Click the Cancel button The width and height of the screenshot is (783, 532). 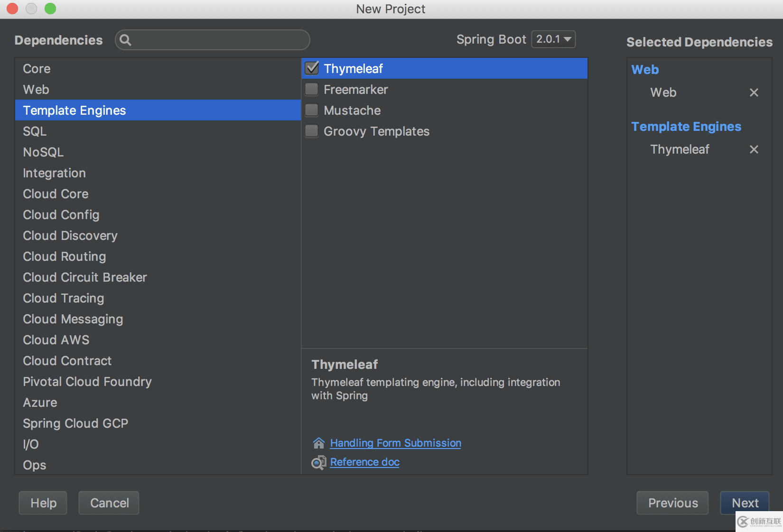tap(109, 503)
